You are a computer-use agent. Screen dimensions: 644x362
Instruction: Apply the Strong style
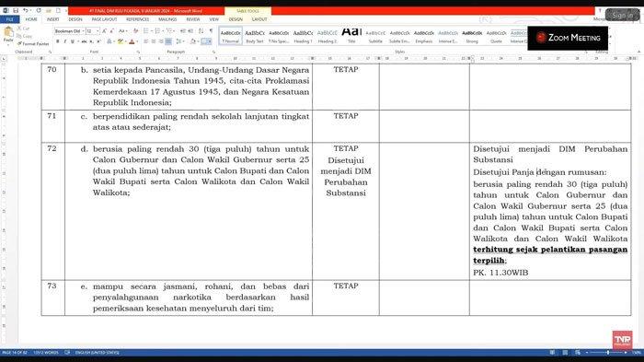point(472,36)
